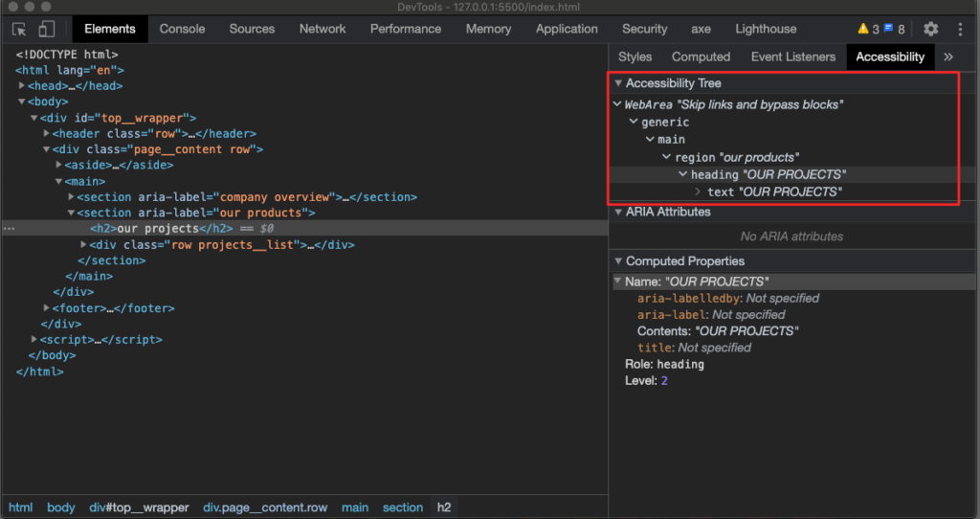Collapse the ARIA Attributes section
The image size is (980, 519).
pyautogui.click(x=618, y=212)
